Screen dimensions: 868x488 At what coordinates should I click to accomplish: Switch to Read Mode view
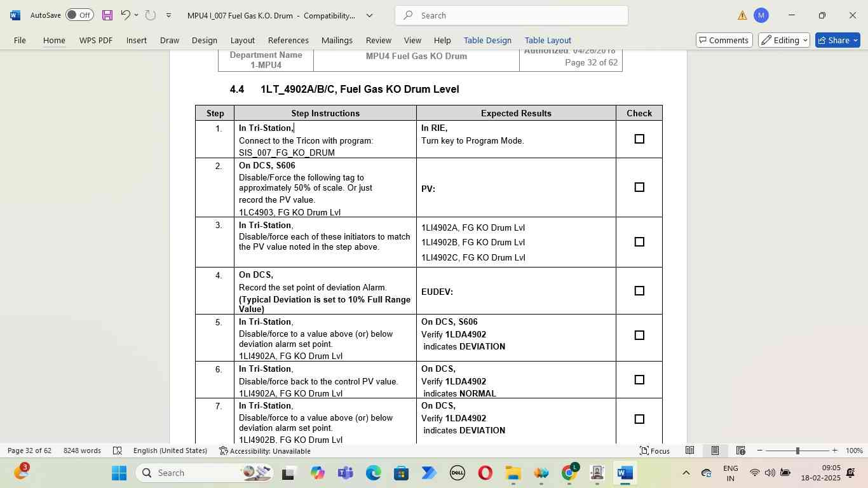(689, 451)
